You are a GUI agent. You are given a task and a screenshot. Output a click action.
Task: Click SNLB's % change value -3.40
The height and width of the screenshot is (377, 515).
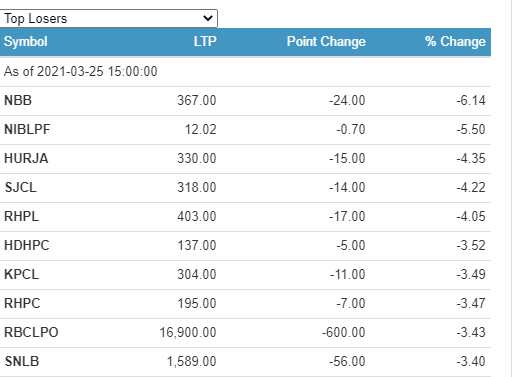[x=471, y=361]
